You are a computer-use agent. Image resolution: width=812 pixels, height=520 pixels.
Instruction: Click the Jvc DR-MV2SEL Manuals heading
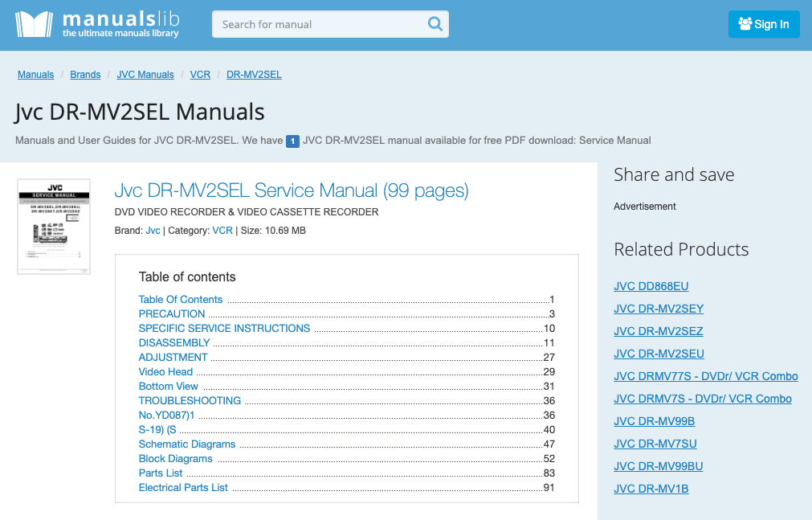[140, 112]
